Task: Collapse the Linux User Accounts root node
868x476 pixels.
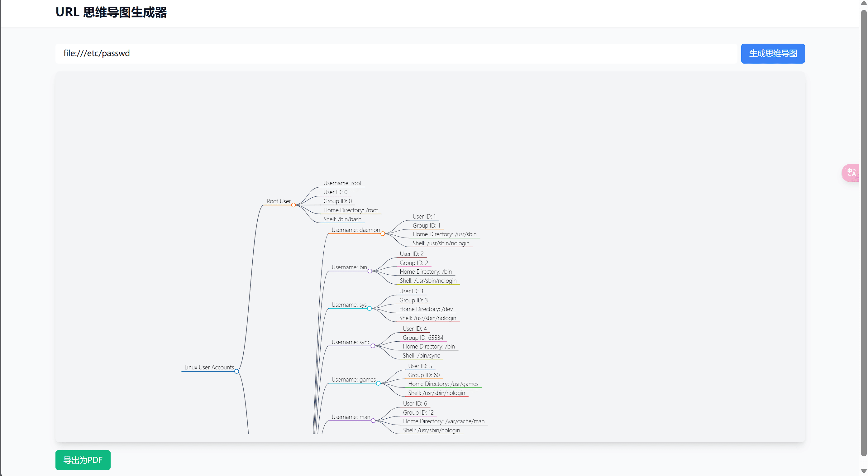Action: click(236, 371)
